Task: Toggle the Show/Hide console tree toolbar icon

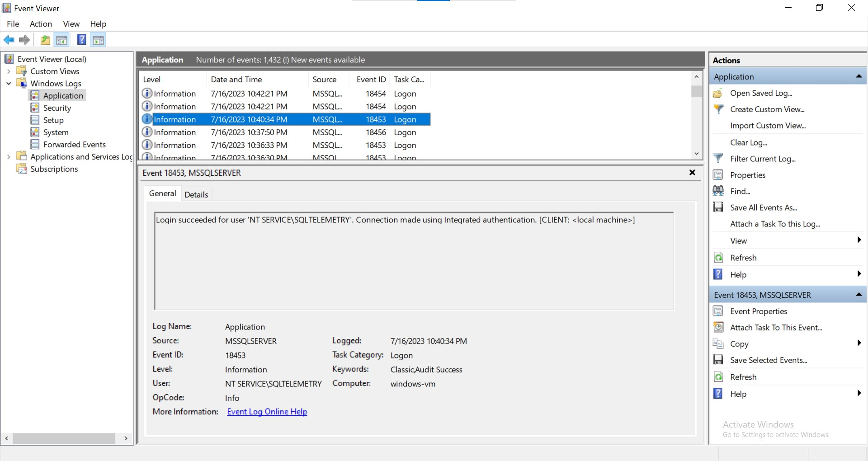Action: [x=62, y=40]
